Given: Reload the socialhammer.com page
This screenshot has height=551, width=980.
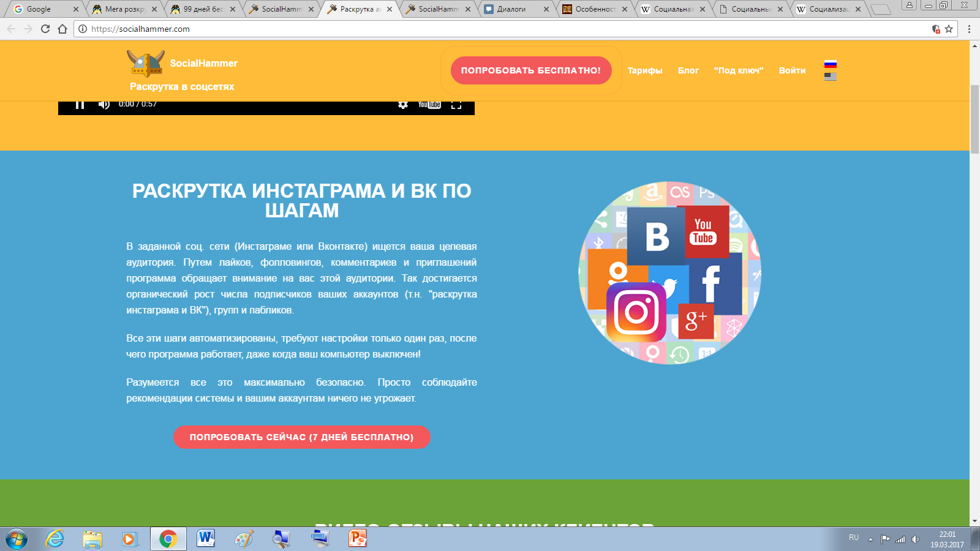Looking at the screenshot, I should (45, 29).
